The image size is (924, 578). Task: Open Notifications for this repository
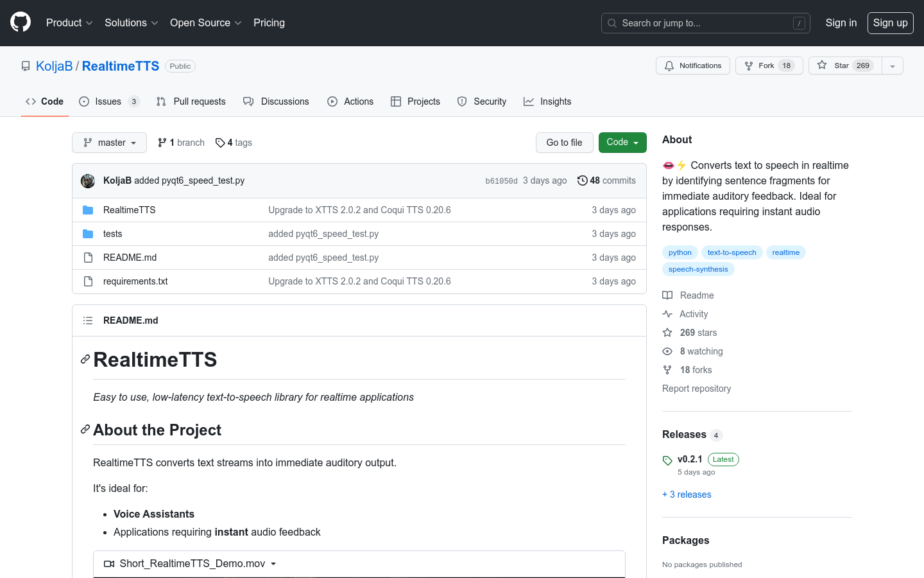click(x=692, y=66)
